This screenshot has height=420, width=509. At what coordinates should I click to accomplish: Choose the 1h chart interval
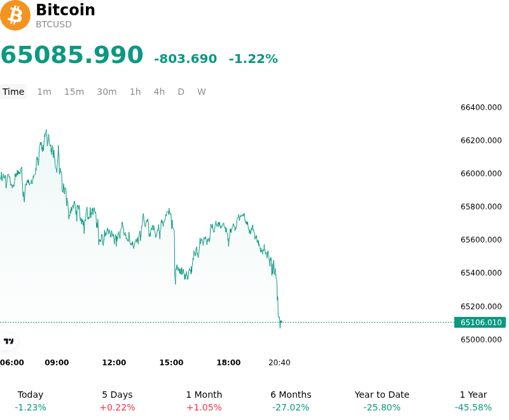[136, 92]
